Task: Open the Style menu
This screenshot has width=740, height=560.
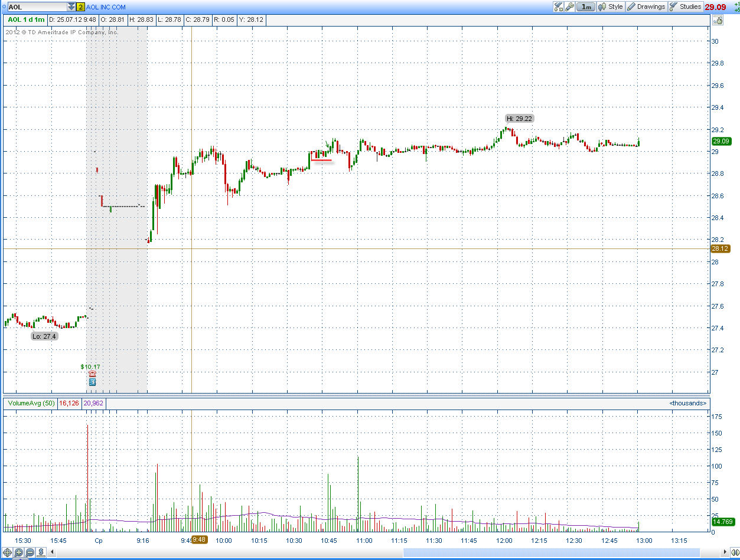Action: [611, 7]
